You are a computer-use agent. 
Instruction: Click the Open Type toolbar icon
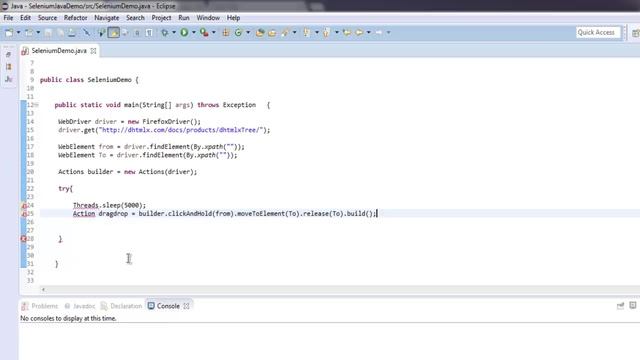point(260,33)
